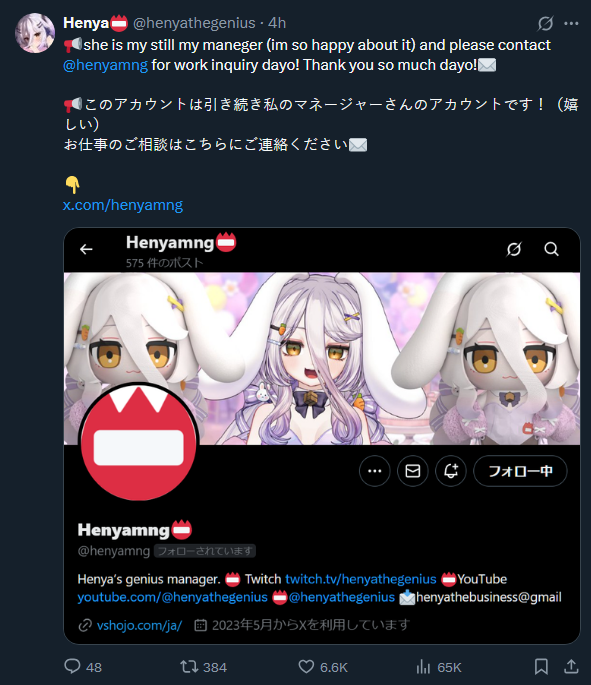Open twitch.tv/henyathegenius link
The width and height of the screenshot is (591, 685).
click(360, 579)
